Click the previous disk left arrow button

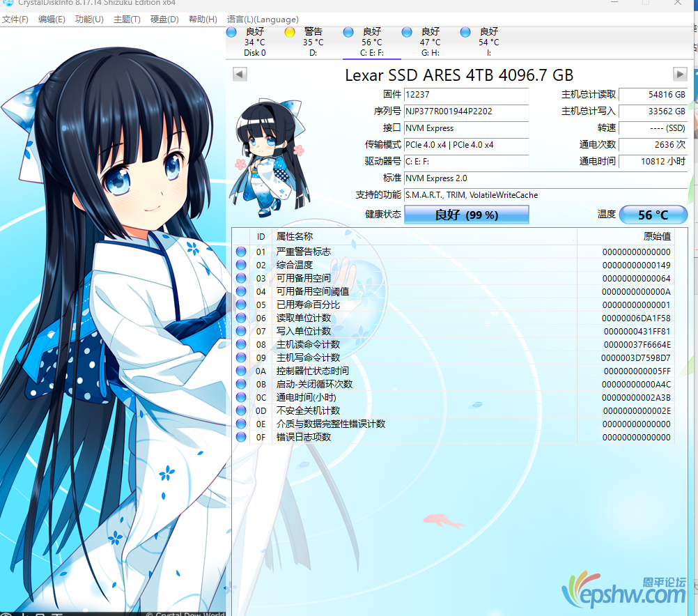pos(239,74)
